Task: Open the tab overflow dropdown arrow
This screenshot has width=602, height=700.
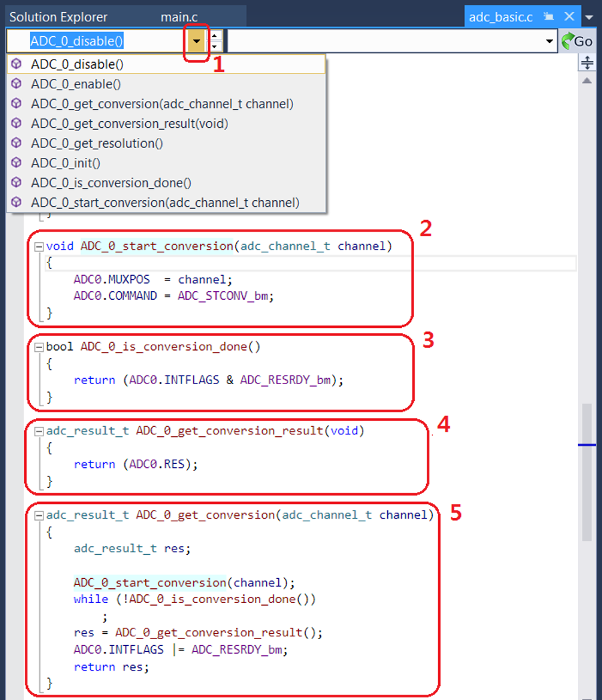Action: (589, 17)
